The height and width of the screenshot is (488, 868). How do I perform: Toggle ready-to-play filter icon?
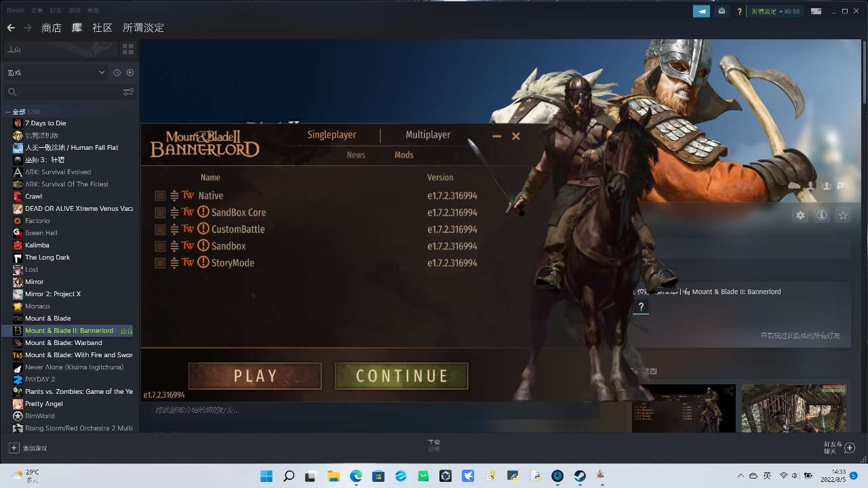click(130, 73)
